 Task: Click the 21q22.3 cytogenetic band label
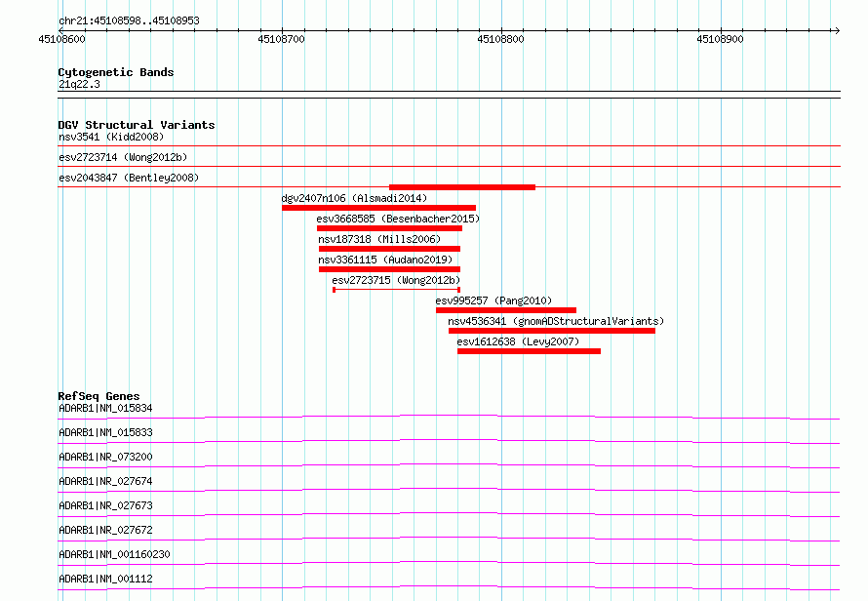pos(79,84)
